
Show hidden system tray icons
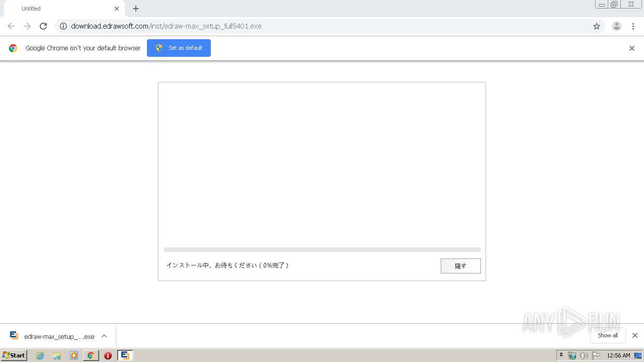pyautogui.click(x=561, y=355)
